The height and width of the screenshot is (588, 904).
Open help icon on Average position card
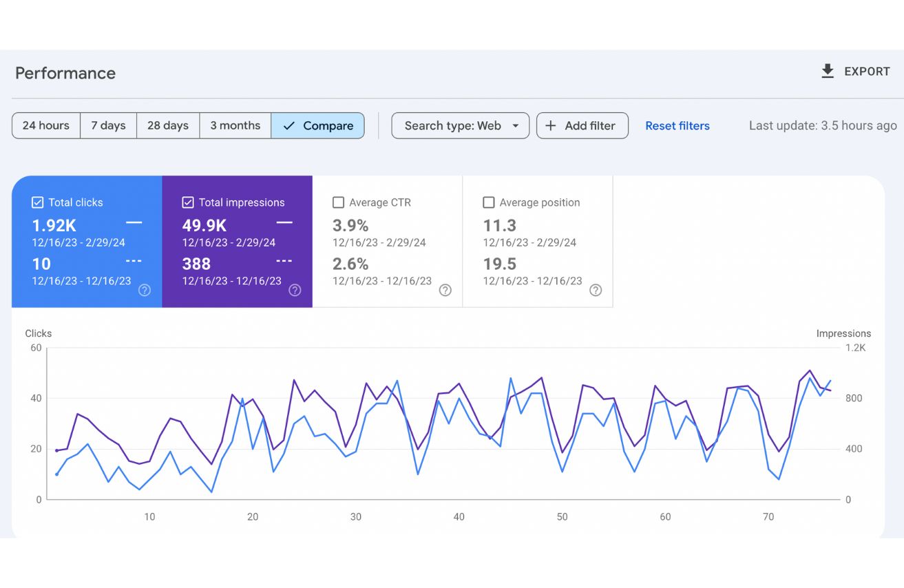[596, 290]
